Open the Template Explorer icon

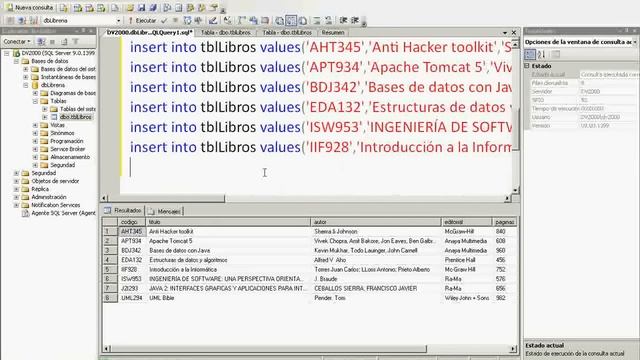click(x=202, y=7)
